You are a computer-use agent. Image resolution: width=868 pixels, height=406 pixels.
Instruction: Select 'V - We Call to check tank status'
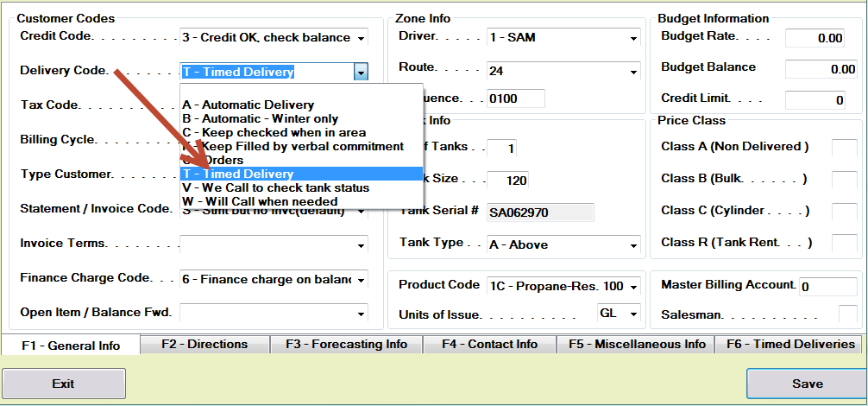pos(275,187)
